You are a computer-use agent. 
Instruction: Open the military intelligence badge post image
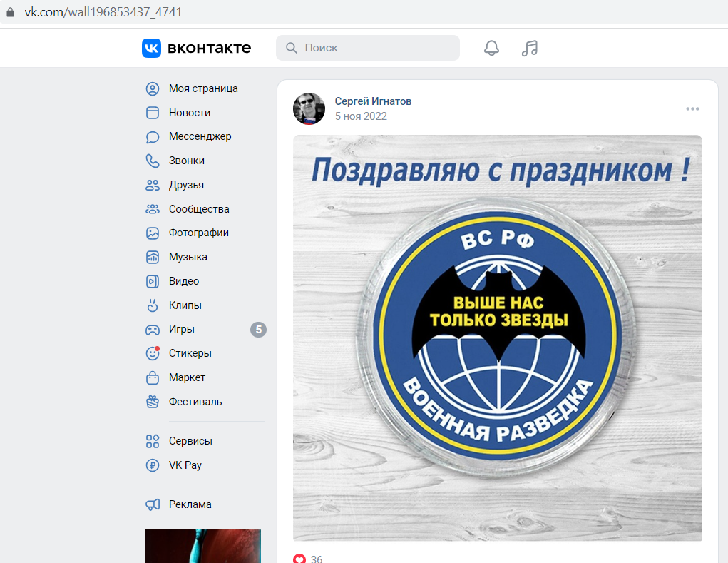pos(497,338)
